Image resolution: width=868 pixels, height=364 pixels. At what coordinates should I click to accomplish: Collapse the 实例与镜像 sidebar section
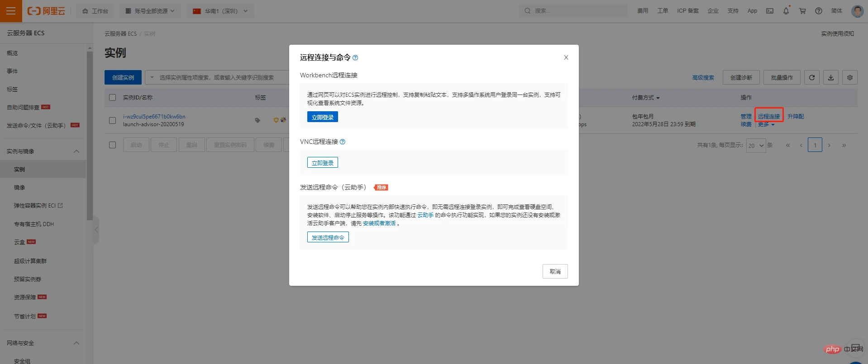click(x=76, y=151)
